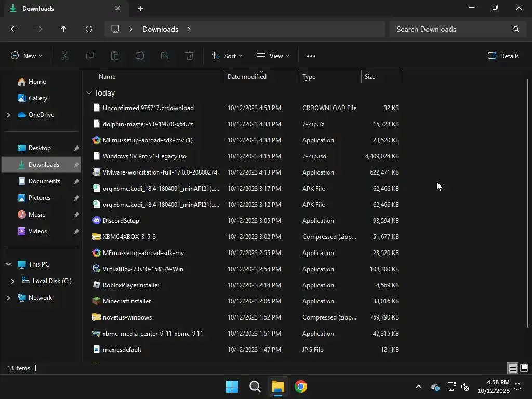Open the Sort dropdown
This screenshot has width=532, height=399.
[228, 56]
